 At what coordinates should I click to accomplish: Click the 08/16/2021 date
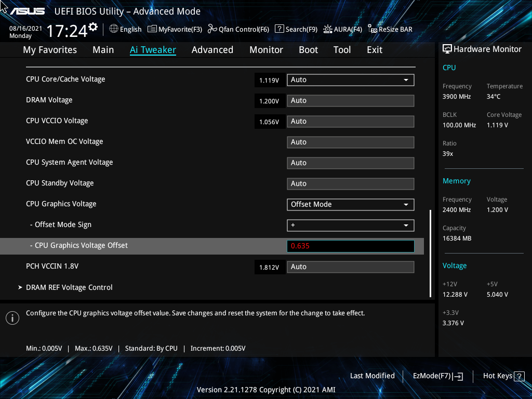(x=26, y=29)
